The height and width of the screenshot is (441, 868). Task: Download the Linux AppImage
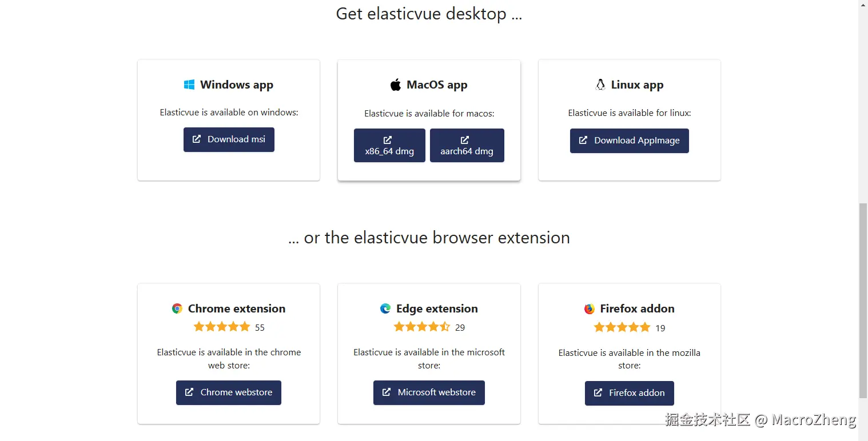[629, 141]
